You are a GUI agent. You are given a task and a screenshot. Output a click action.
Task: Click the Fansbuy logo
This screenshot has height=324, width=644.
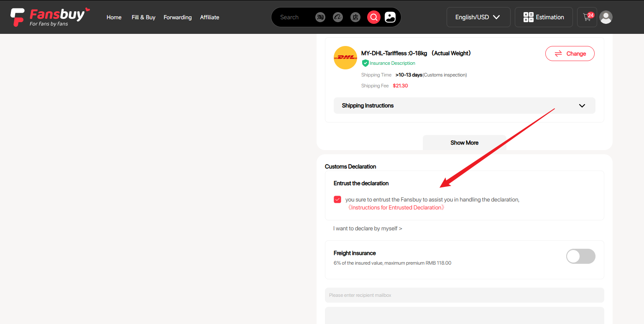pyautogui.click(x=50, y=17)
